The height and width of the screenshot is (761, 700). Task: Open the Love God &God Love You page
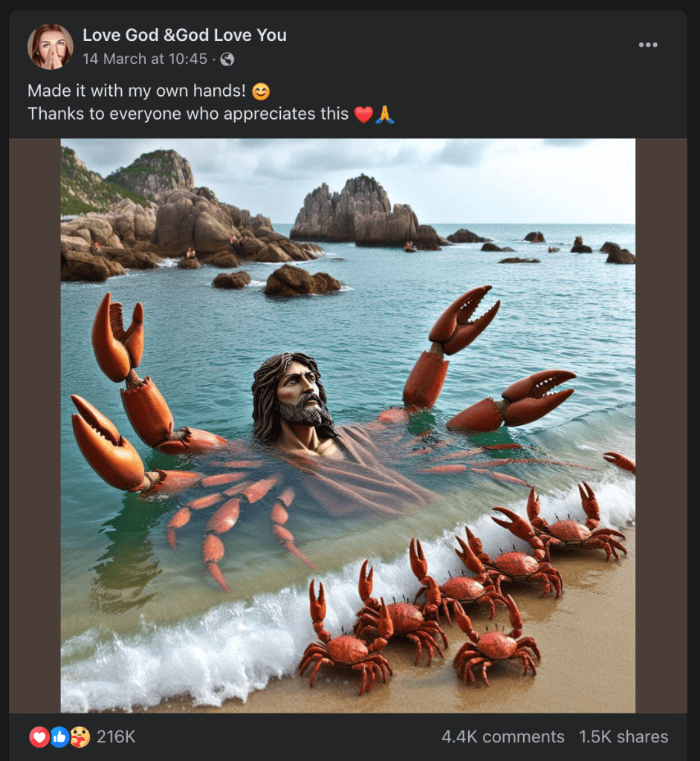point(184,35)
